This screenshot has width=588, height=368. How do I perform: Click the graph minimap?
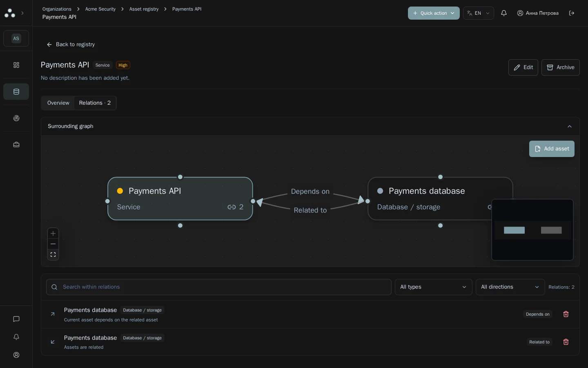[532, 230]
